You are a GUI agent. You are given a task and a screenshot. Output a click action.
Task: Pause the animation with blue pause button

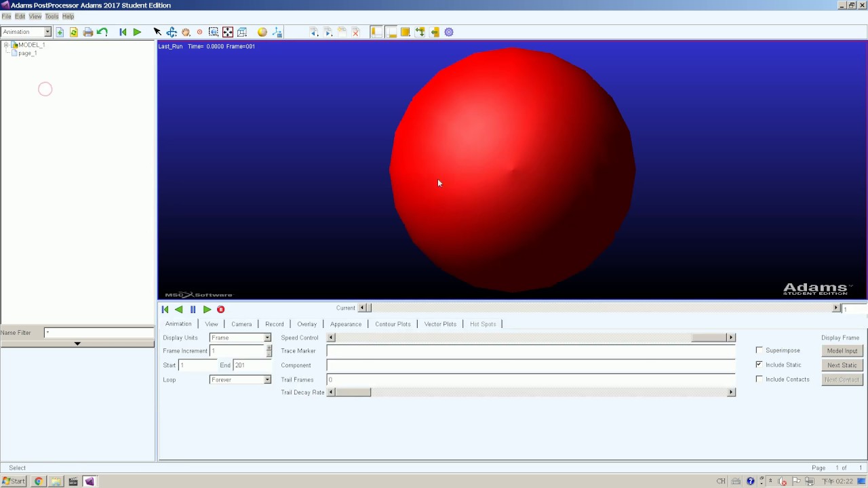[x=193, y=309]
